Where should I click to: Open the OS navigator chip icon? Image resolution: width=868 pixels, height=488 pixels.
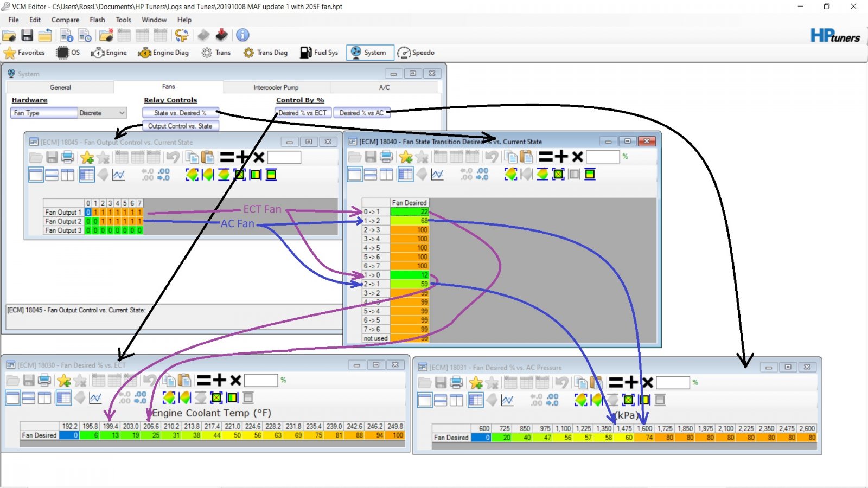(x=68, y=53)
